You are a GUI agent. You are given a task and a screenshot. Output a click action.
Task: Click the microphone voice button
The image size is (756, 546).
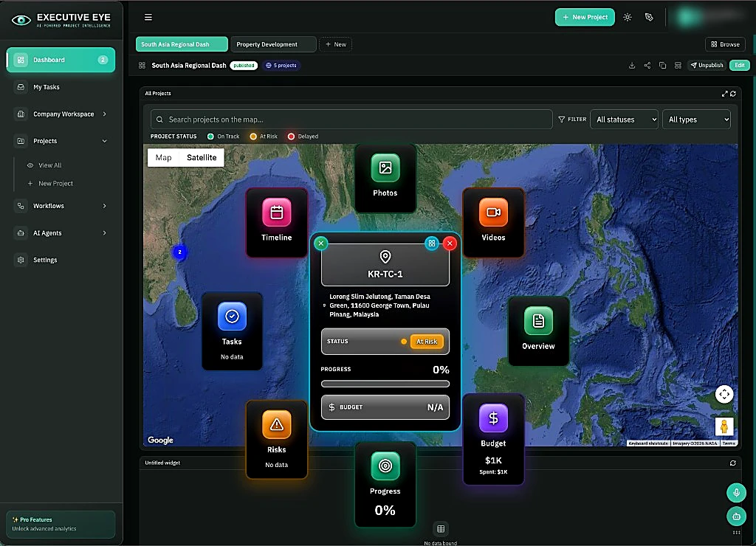click(x=736, y=493)
